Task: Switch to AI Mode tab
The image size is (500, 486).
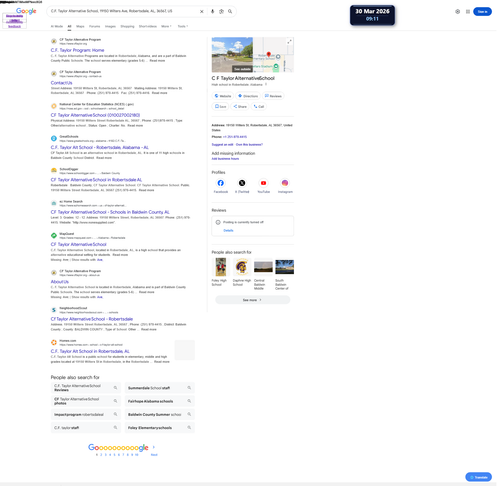Action: (57, 26)
